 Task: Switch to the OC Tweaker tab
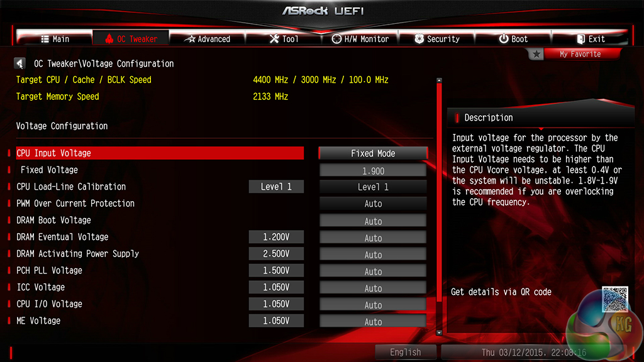pos(131,39)
